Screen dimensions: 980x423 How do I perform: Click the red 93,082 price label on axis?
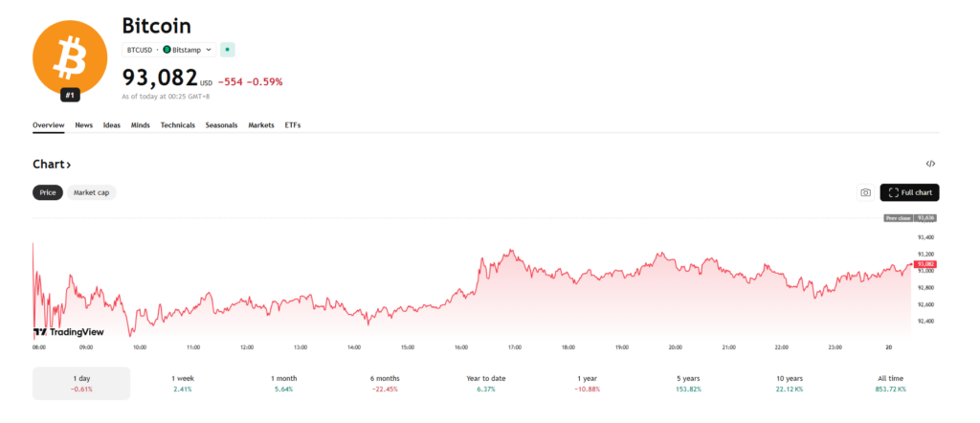(924, 263)
